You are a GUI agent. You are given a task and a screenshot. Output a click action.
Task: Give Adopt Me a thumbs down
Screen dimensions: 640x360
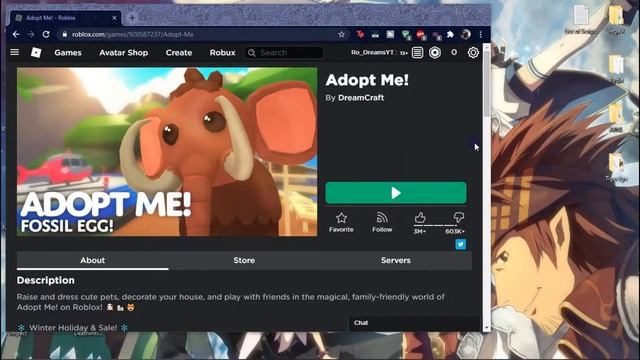(459, 217)
